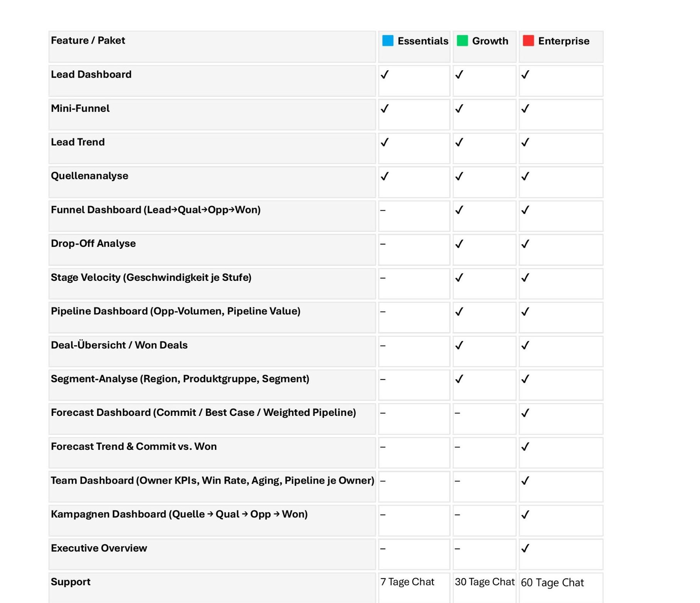Select the Enterprise column header

(x=561, y=47)
